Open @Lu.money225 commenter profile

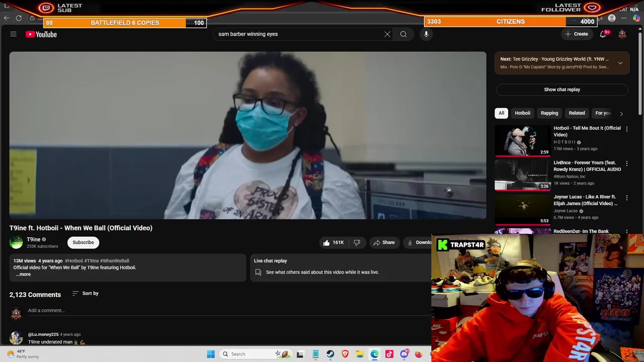[x=43, y=334]
